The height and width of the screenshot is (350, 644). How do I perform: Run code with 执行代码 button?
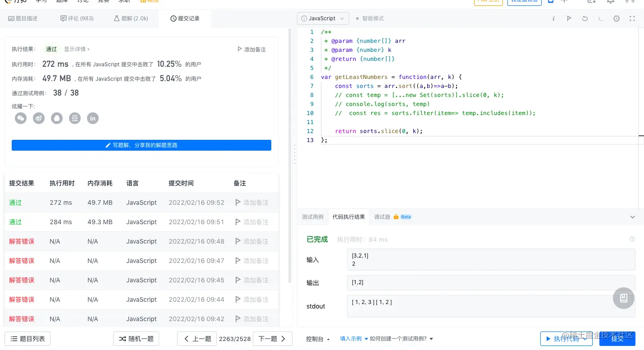click(566, 339)
